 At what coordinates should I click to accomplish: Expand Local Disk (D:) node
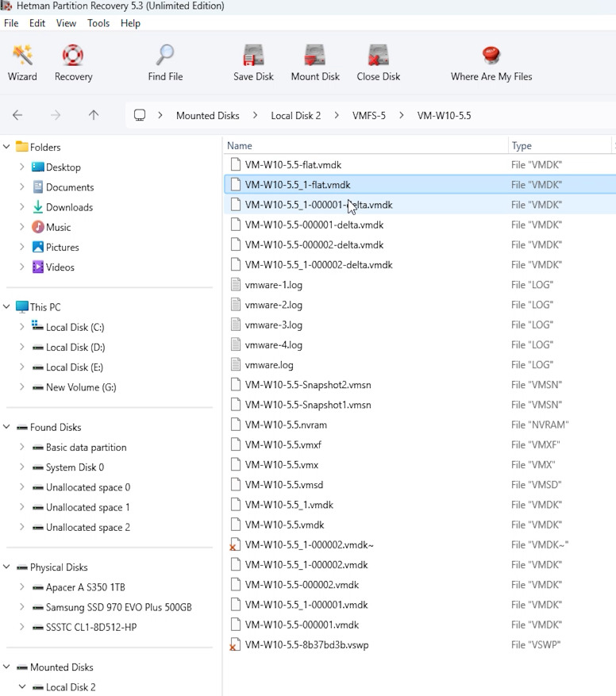[21, 347]
